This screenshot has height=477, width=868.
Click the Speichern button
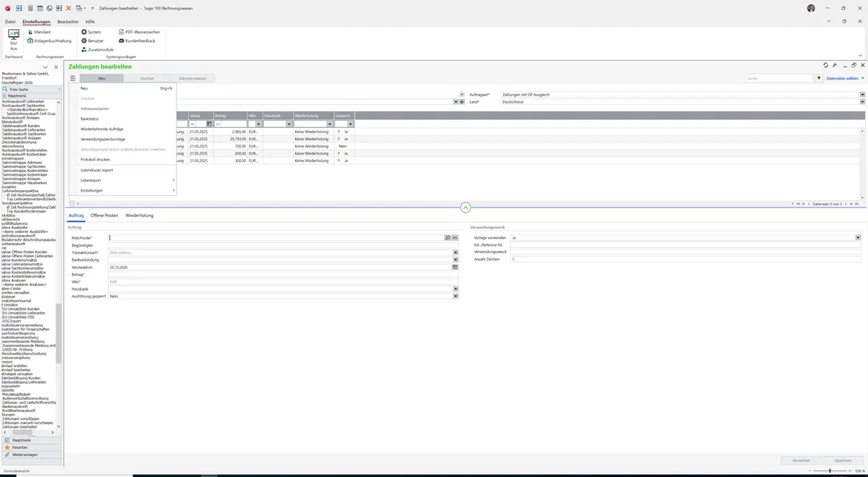pos(843,460)
